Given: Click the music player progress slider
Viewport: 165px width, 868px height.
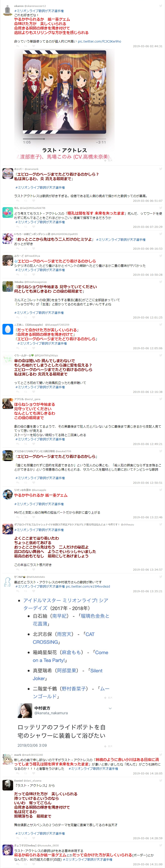Looking at the screenshot, I should [64, 139].
